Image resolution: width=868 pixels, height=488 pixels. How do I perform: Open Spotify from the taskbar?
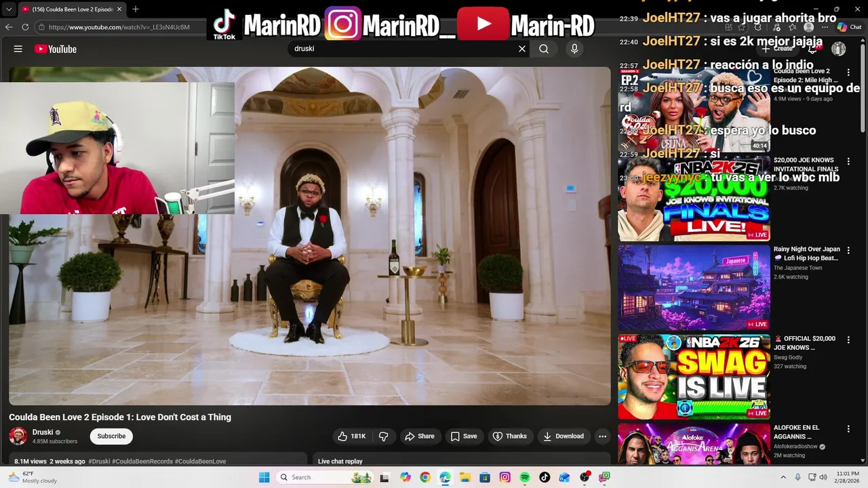click(x=525, y=477)
